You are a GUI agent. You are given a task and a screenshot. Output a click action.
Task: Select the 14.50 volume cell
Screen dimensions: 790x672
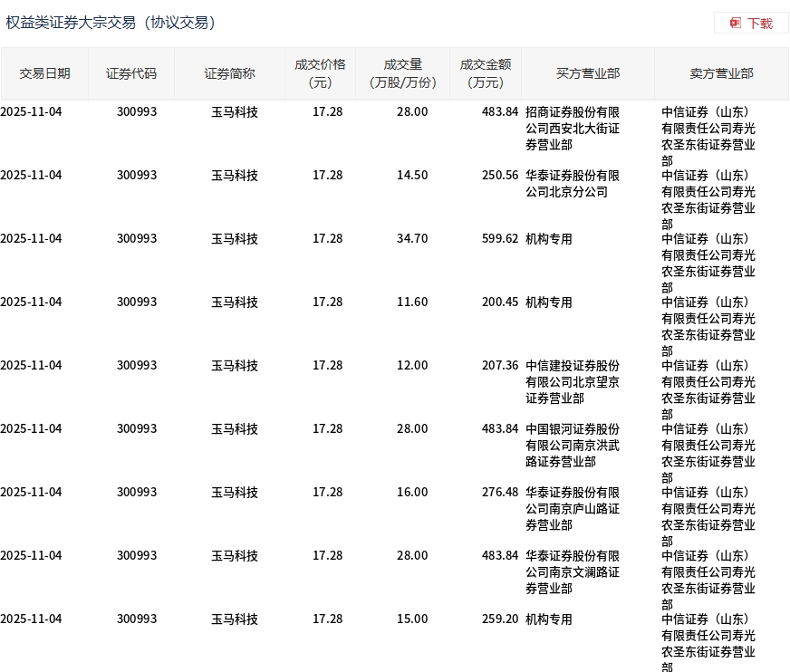pyautogui.click(x=412, y=176)
